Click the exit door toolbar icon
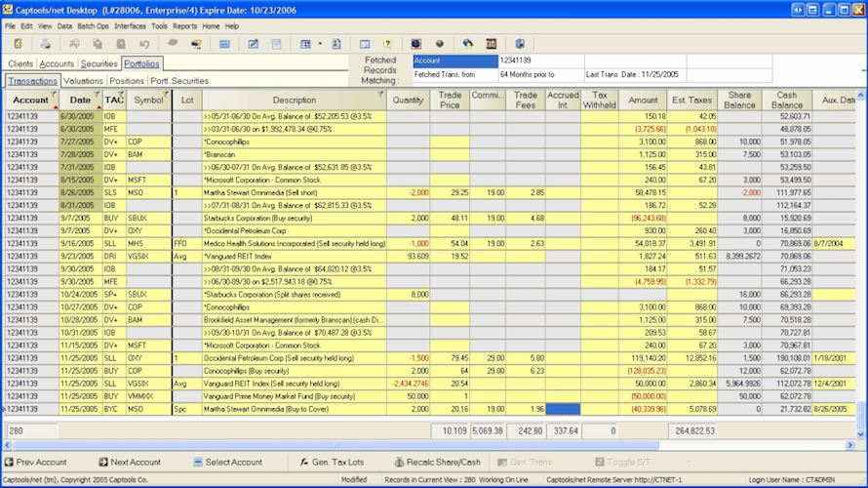 520,44
